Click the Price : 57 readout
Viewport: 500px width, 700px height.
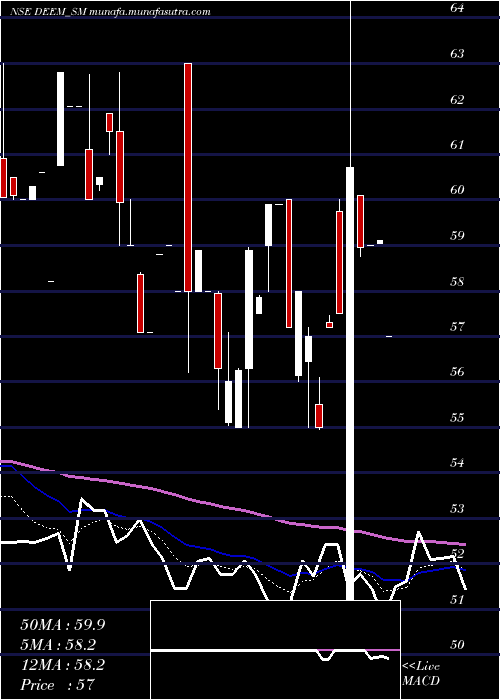(58, 685)
